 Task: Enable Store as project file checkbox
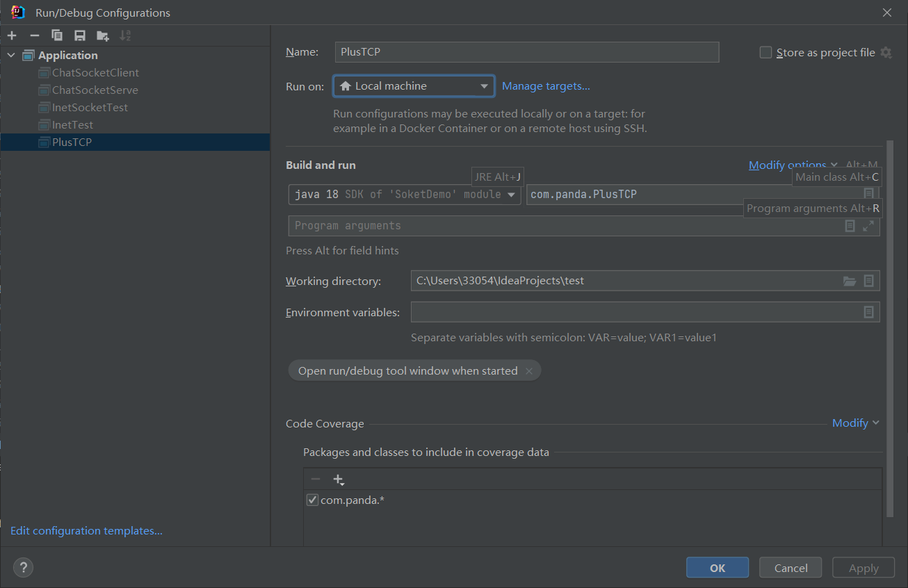[x=765, y=53]
